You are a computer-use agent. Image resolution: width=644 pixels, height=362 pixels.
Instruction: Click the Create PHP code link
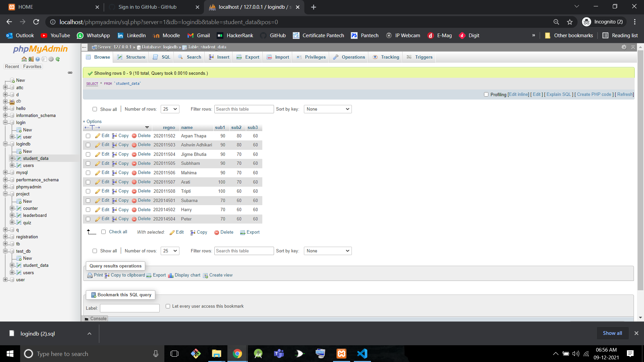594,95
